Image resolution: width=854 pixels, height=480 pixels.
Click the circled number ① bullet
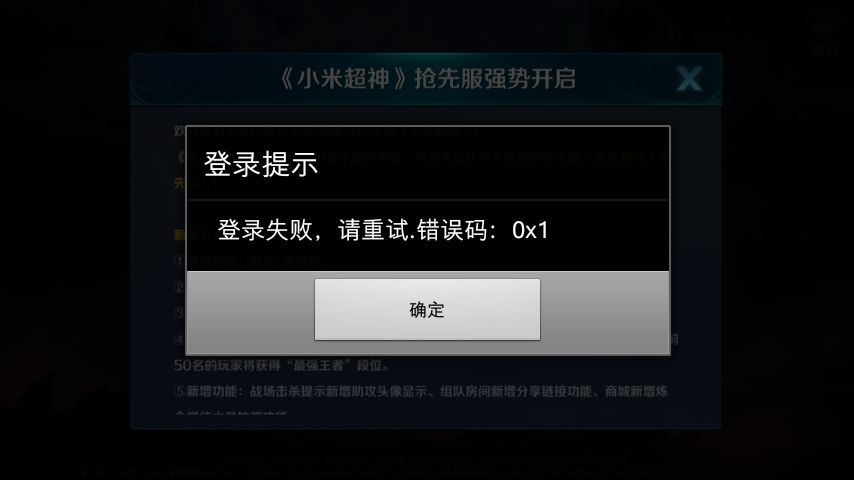click(180, 261)
